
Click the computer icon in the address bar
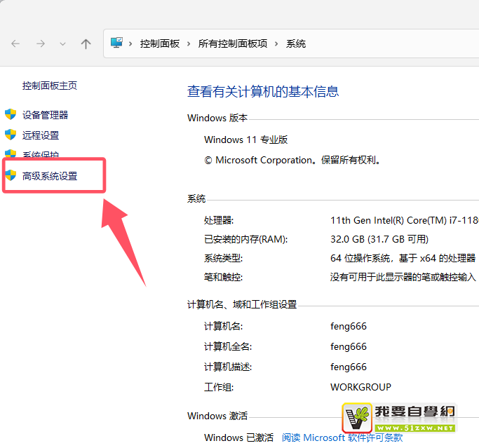coord(116,43)
